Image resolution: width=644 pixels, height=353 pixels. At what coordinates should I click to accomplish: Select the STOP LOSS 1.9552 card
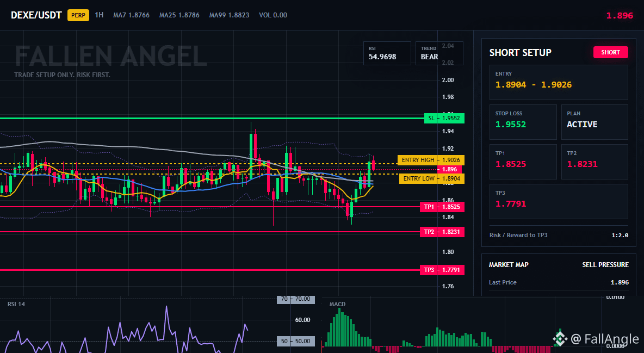[x=523, y=122]
